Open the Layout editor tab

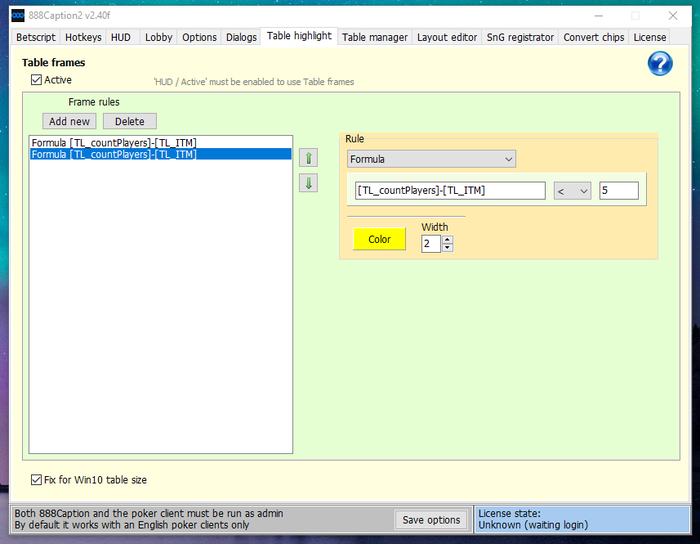click(447, 37)
